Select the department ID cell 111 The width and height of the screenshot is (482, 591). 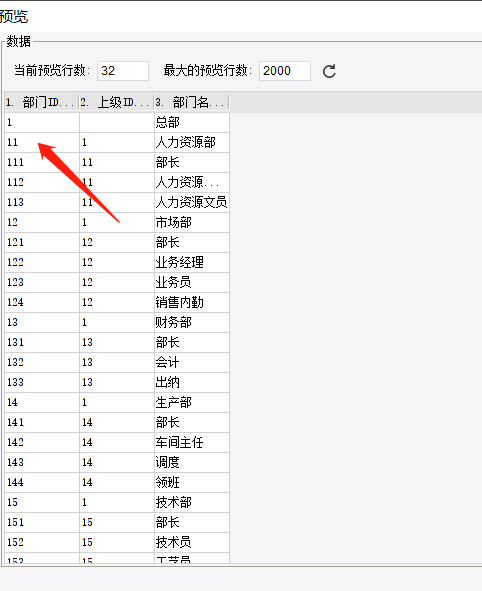[42, 162]
